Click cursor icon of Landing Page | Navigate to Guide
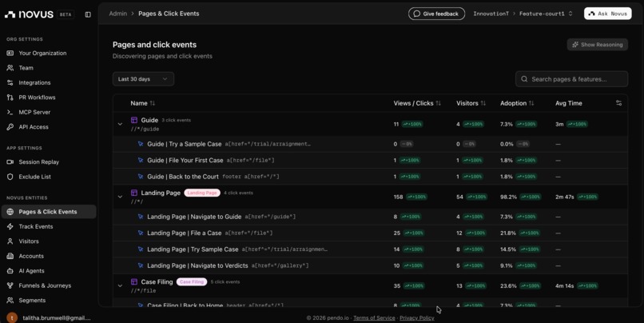This screenshot has height=323, width=644. coord(141,217)
